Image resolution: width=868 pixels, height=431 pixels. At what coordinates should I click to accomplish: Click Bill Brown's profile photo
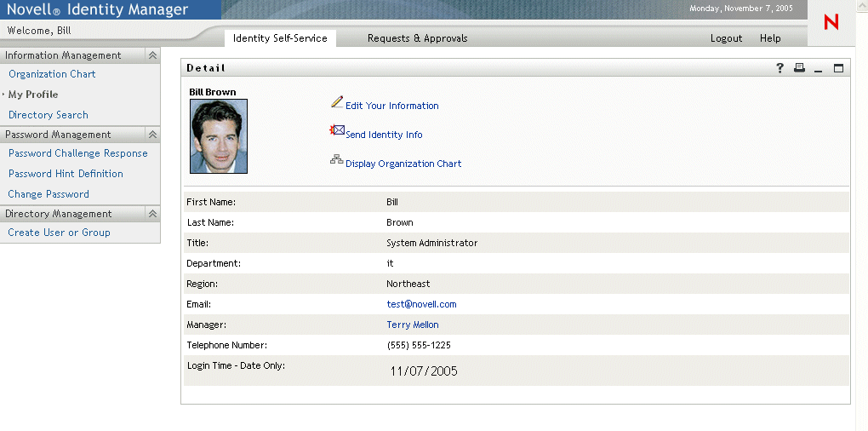click(x=219, y=136)
